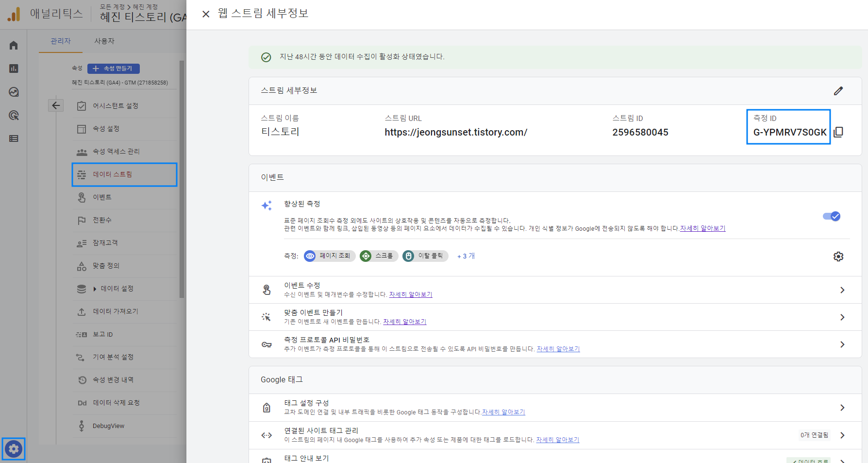Image resolution: width=868 pixels, height=463 pixels.
Task: Open the Admin gear icon
Action: (14, 449)
